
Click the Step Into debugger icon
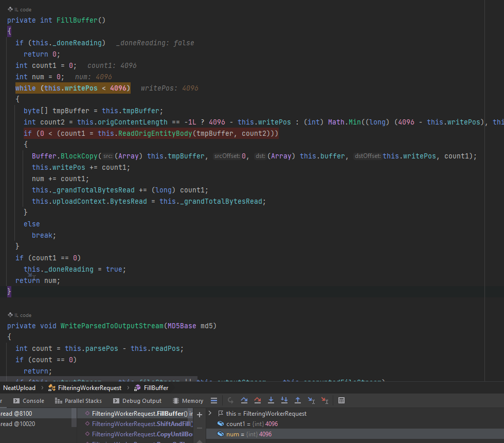(x=271, y=400)
